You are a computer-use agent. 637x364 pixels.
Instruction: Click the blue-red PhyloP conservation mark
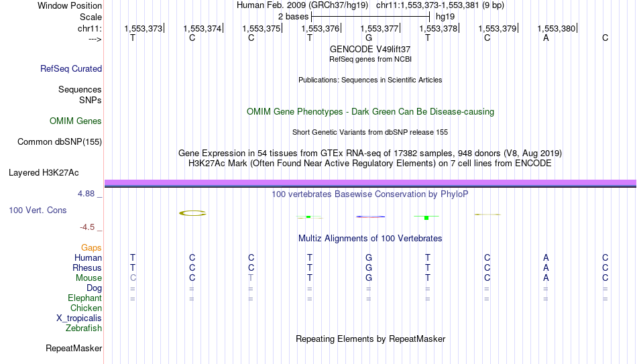click(x=370, y=217)
